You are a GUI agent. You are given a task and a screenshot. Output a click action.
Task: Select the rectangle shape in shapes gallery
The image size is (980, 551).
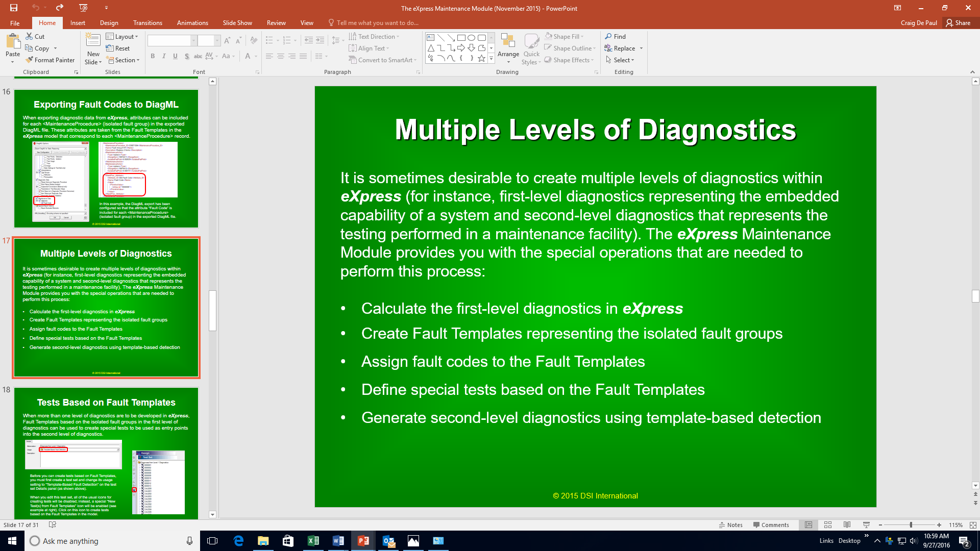point(461,38)
